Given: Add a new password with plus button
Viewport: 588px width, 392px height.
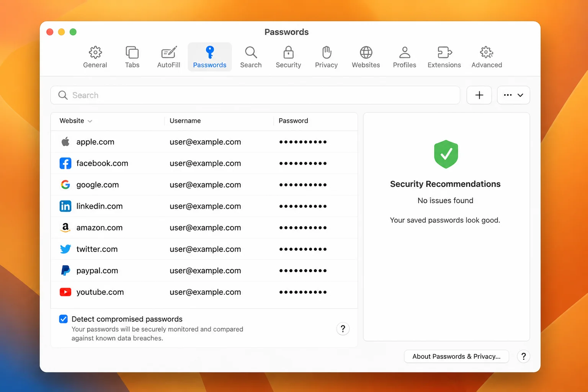Looking at the screenshot, I should click(479, 95).
